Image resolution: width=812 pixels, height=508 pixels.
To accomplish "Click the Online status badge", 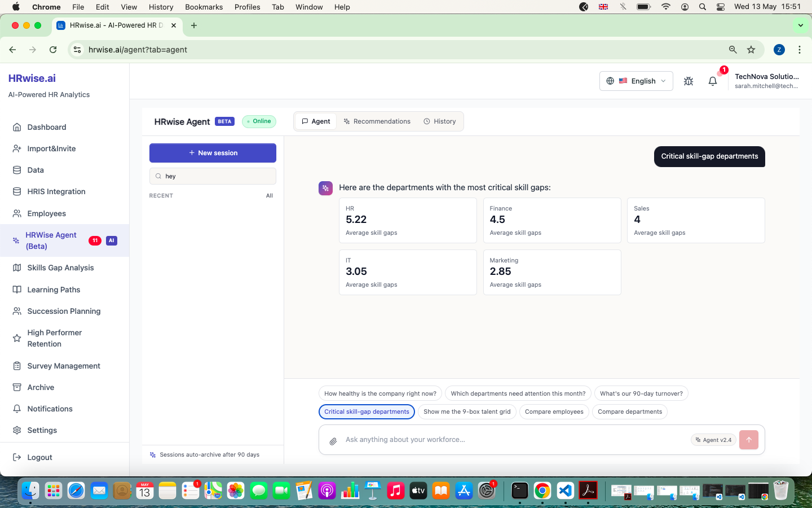I will pos(259,121).
